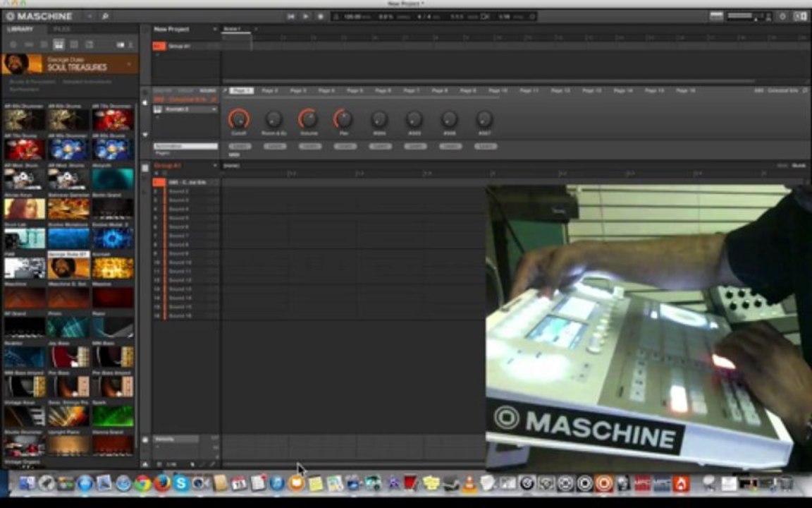Click the Pan knob
This screenshot has width=812, height=508.
344,119
